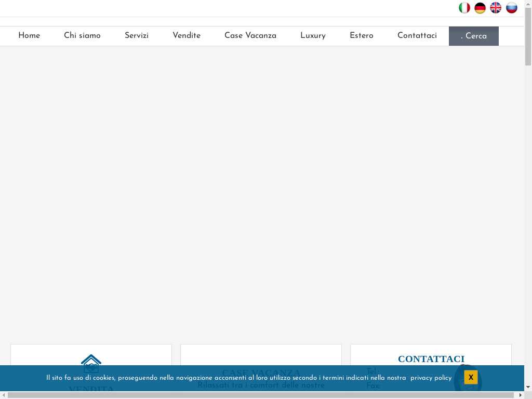Screen dimensions: 532x399
Task: Open the Estero menu item
Action: (x=362, y=36)
